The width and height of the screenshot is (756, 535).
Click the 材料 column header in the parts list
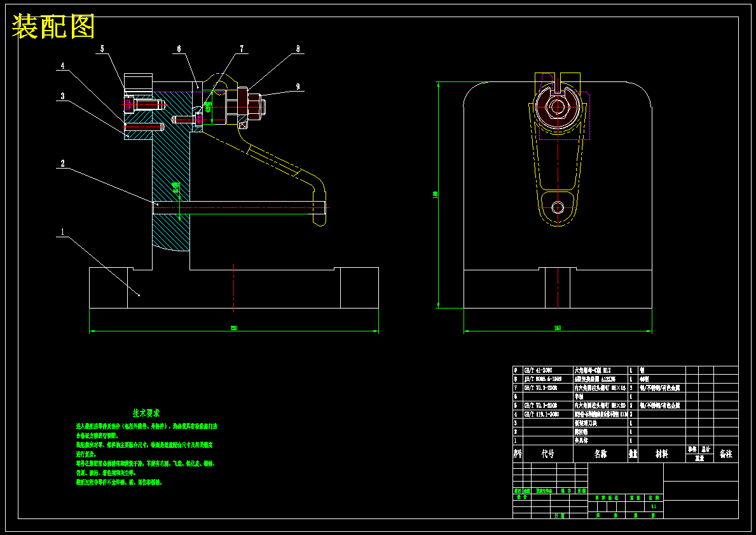661,454
